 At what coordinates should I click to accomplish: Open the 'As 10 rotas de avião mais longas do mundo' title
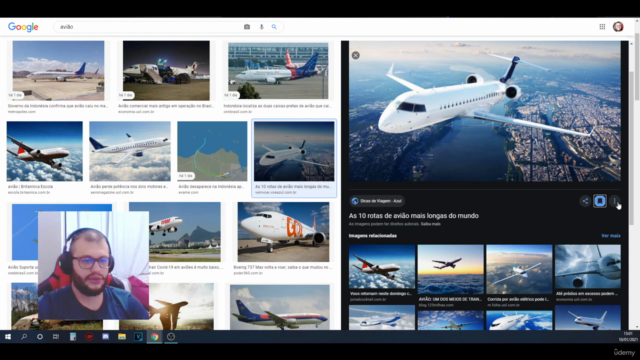point(413,216)
